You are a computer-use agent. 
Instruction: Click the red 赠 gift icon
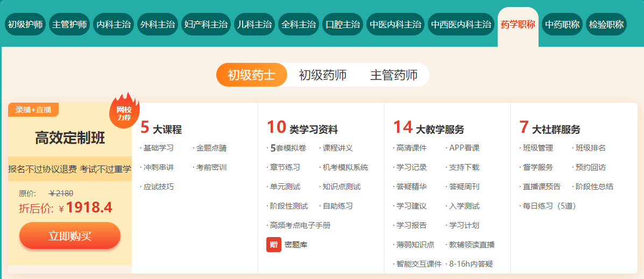tap(273, 245)
